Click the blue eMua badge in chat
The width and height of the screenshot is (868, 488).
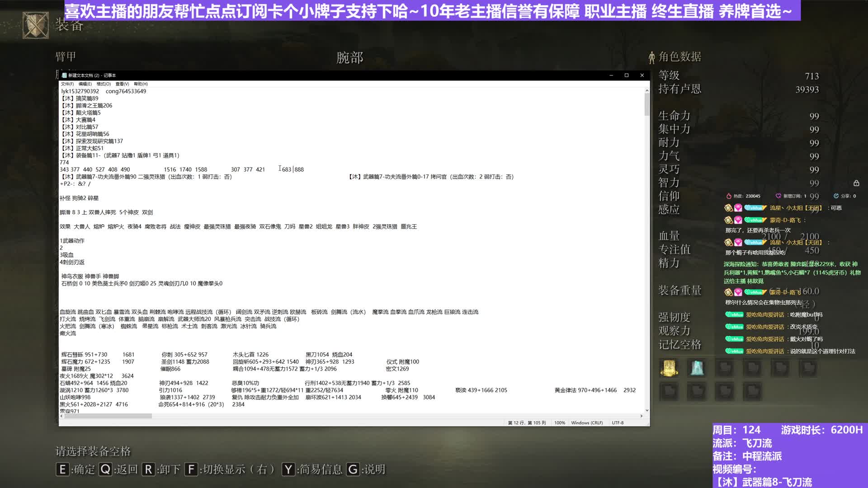click(x=754, y=207)
